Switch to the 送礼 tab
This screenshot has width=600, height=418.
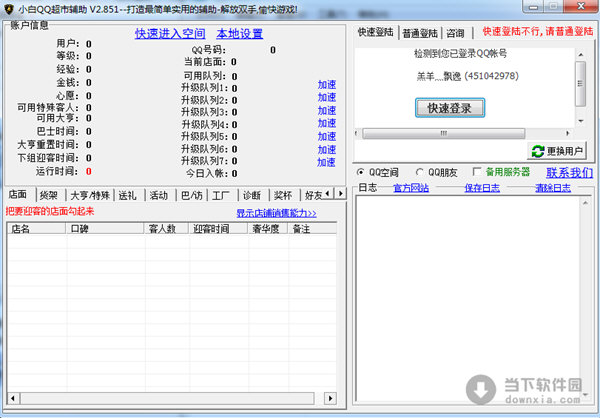tap(127, 196)
